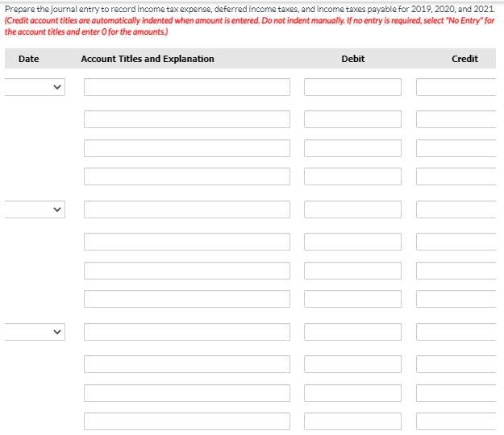
Task: Click third entry's first Debit amount field
Action: tap(352, 332)
